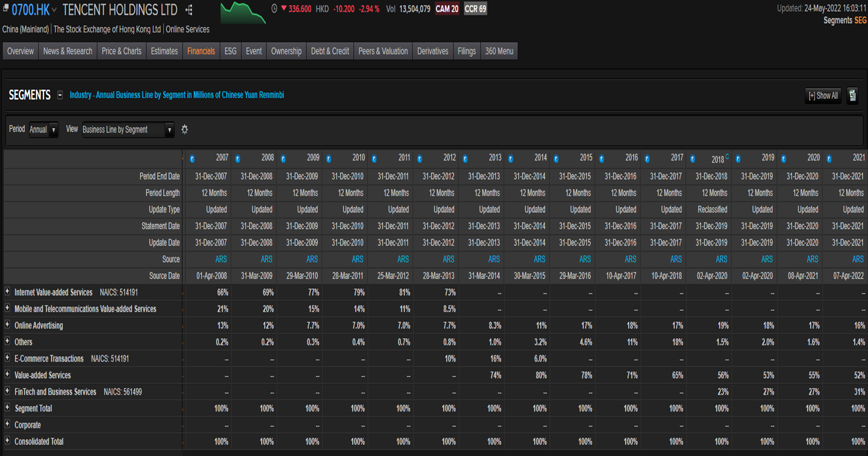Switch to the Overview tab
Viewport: 868px width, 456px height.
pyautogui.click(x=21, y=51)
